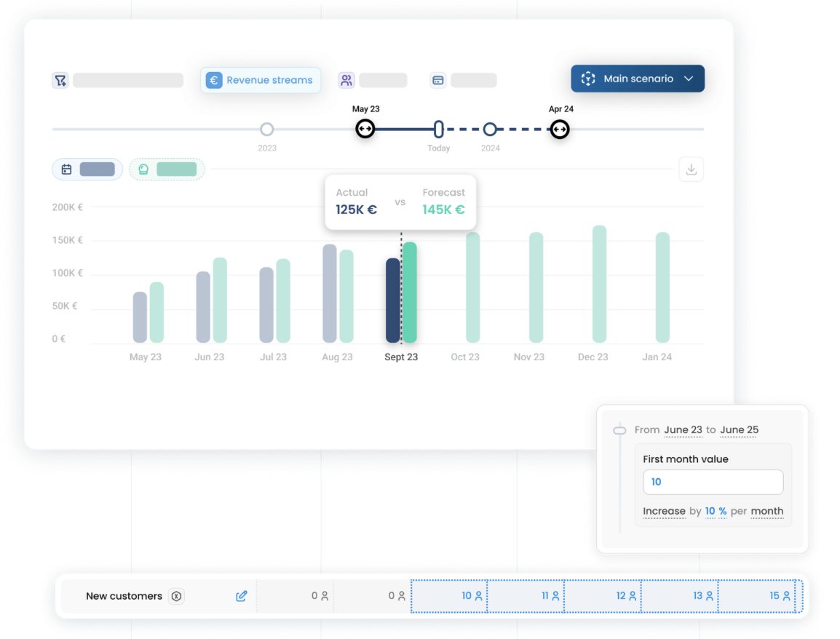Click the Apr 24 range end handle
This screenshot has width=840, height=639.
560,129
